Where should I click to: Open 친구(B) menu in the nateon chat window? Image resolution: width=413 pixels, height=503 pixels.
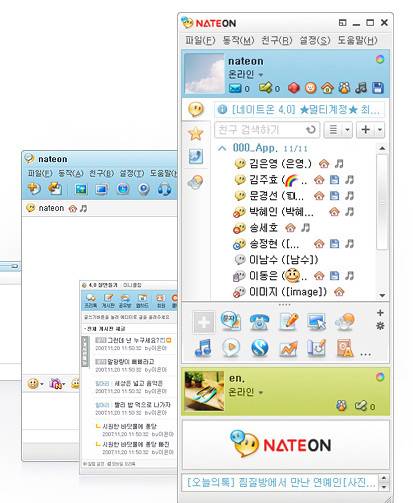pos(102,173)
